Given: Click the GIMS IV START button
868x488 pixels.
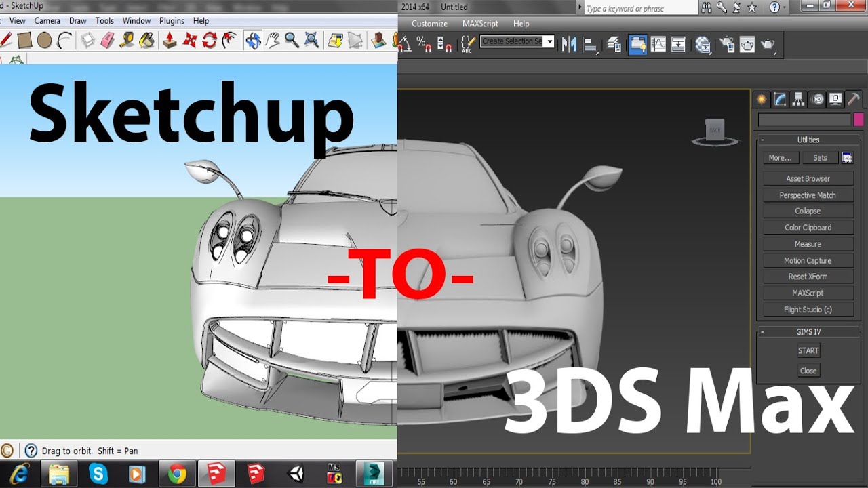Looking at the screenshot, I should click(x=808, y=351).
